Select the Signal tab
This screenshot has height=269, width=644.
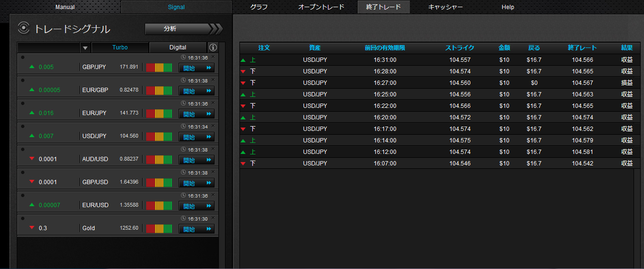coord(176,7)
